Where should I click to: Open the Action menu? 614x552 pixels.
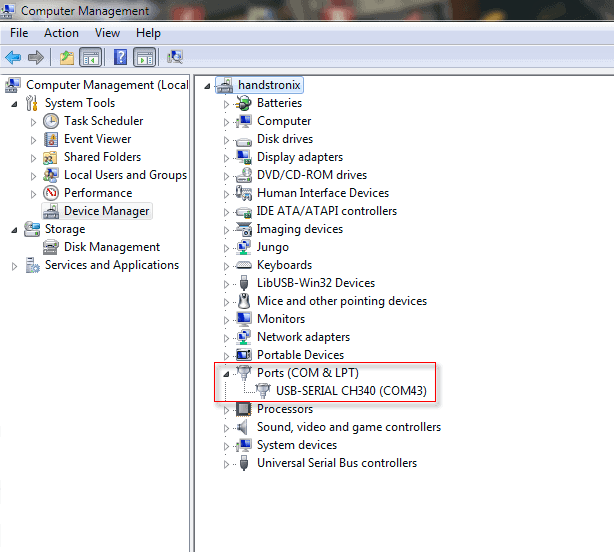click(61, 33)
